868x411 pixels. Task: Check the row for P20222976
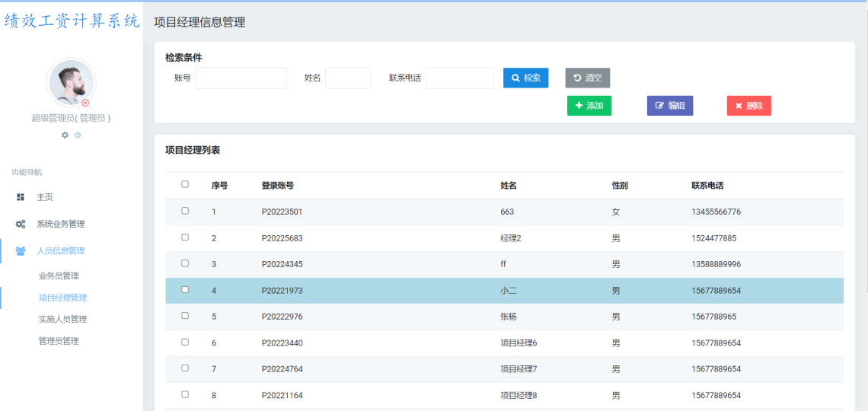[x=185, y=316]
